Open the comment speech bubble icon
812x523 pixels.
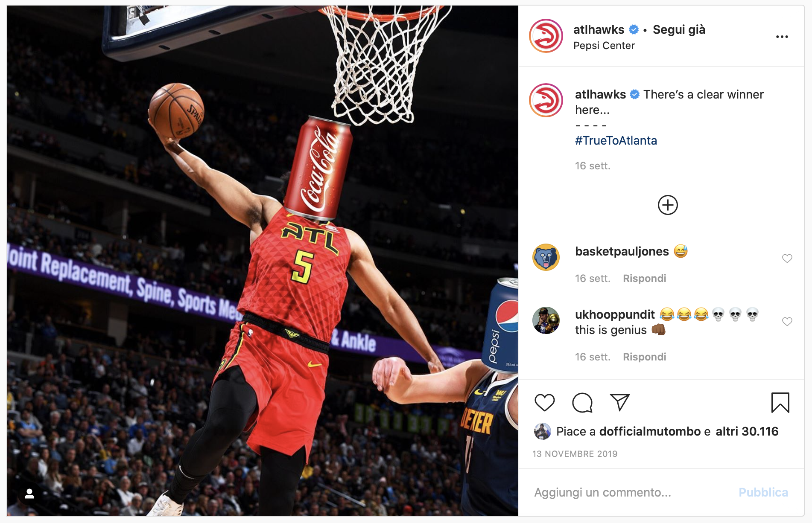582,402
